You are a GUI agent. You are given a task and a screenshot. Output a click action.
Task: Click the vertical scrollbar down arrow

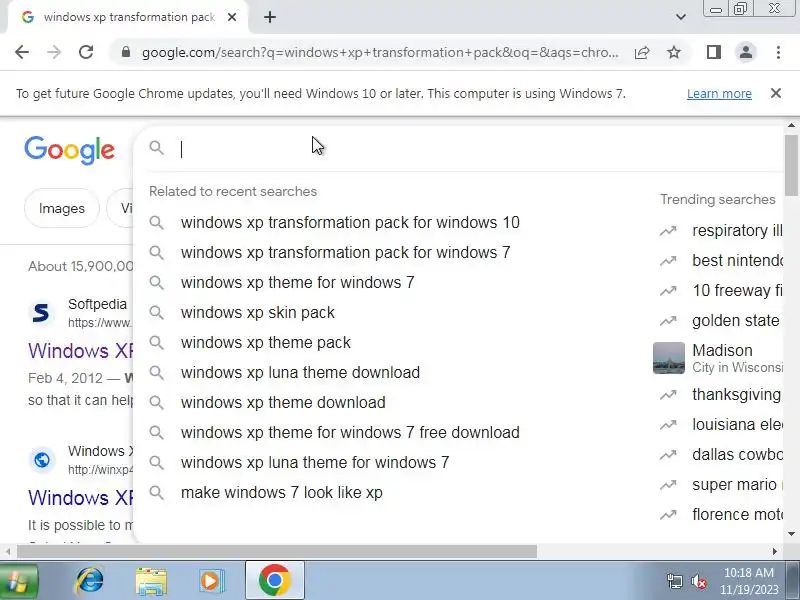click(x=791, y=534)
